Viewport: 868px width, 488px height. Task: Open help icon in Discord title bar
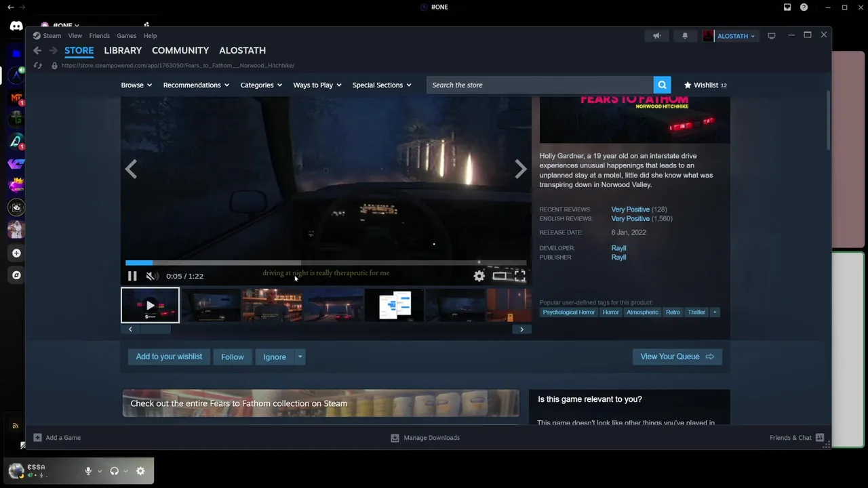click(804, 7)
